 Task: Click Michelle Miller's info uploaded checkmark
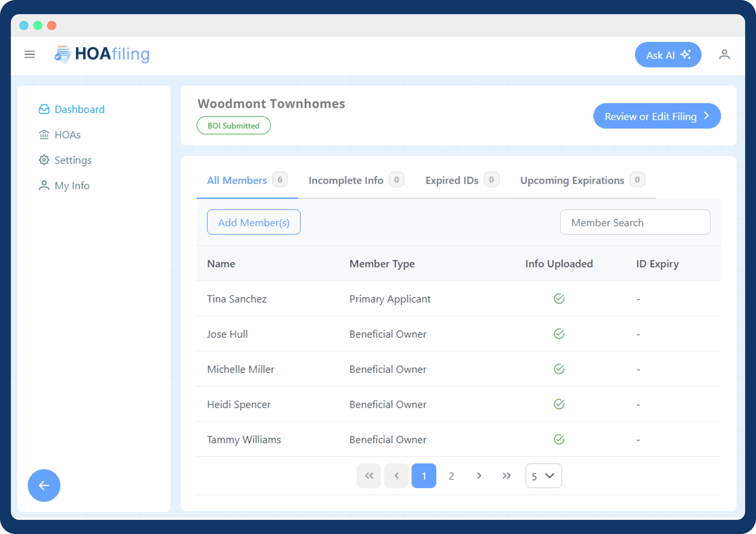[x=559, y=369]
